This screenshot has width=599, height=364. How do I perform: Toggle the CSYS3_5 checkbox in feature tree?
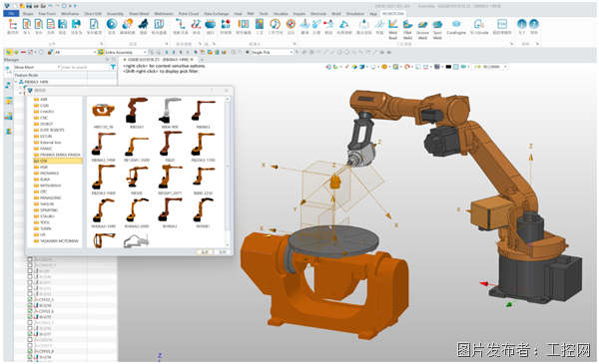point(30,299)
